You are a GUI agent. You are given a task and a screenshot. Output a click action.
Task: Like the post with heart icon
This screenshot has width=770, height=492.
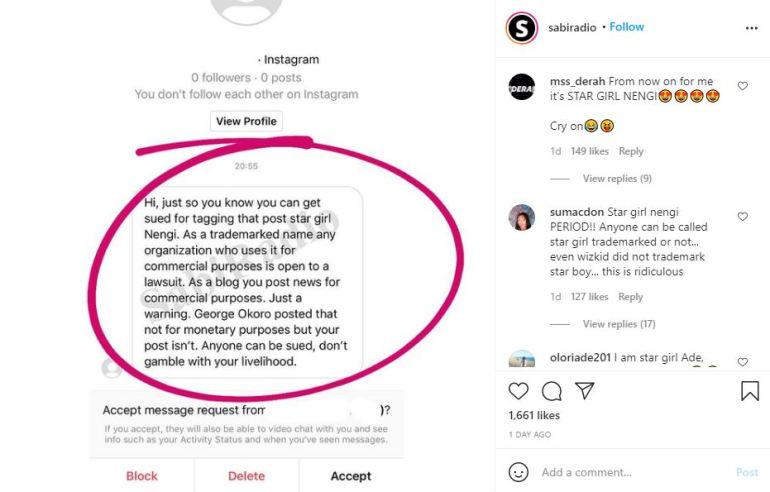click(518, 391)
